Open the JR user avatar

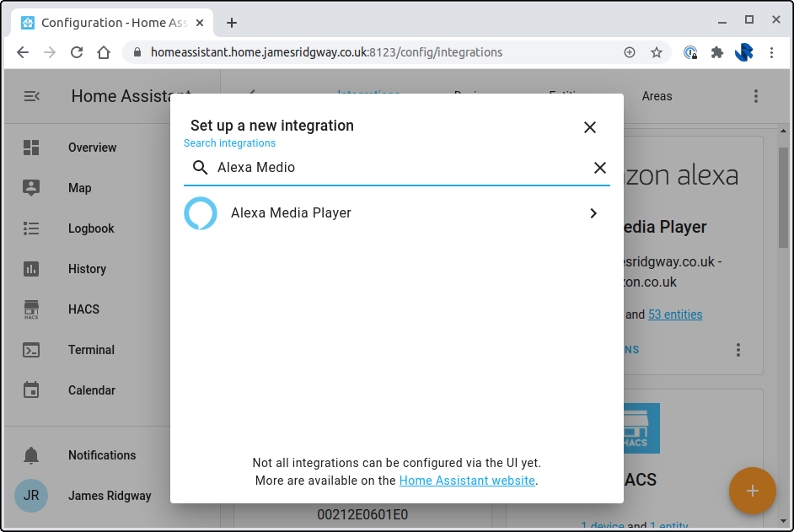[31, 496]
